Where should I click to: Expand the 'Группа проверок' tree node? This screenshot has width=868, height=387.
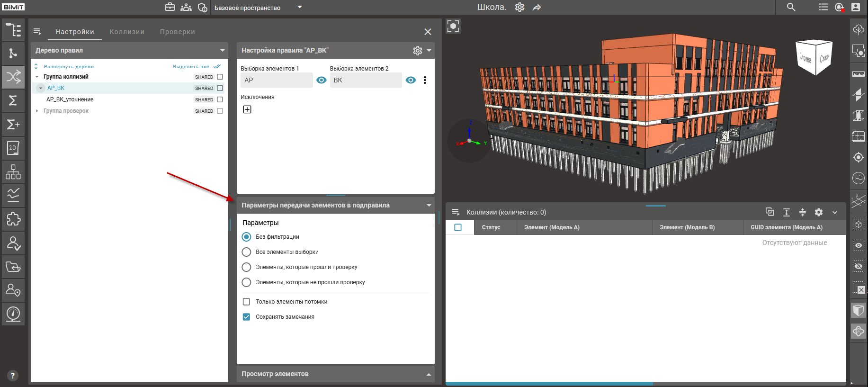click(x=37, y=111)
